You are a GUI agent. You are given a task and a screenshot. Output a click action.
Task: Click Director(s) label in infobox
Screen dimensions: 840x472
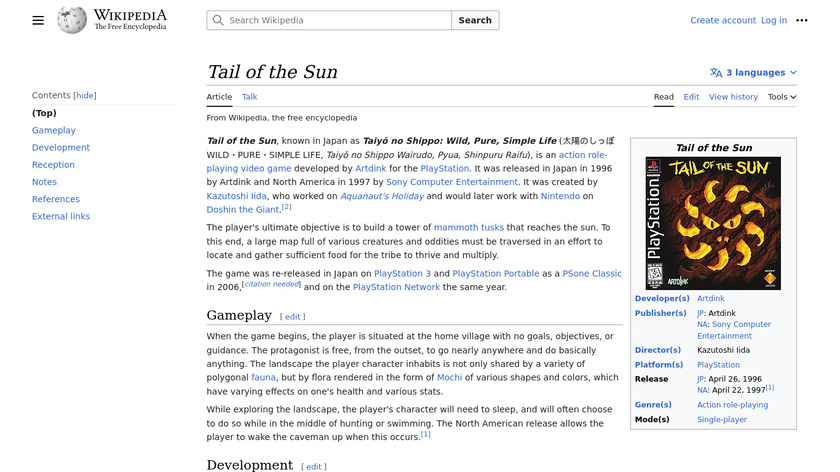(x=657, y=350)
